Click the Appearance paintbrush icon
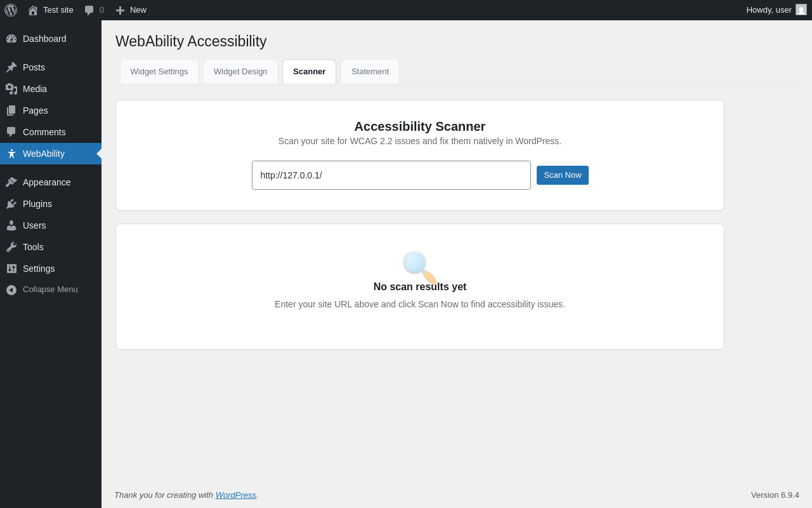This screenshot has height=508, width=812. [x=11, y=182]
